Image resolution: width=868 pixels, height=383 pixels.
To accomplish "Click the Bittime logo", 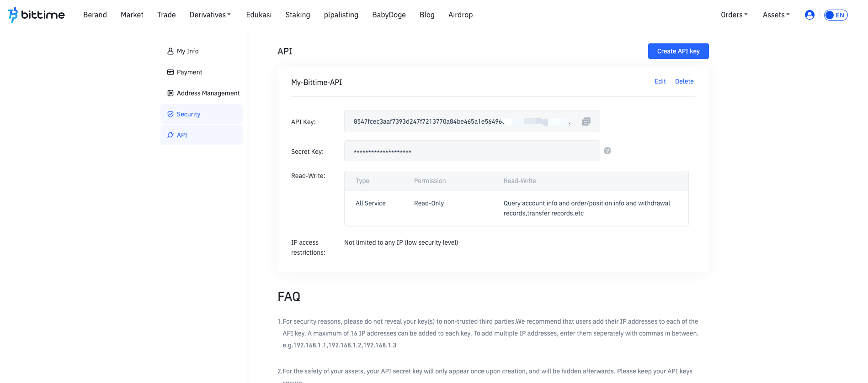I will point(37,15).
